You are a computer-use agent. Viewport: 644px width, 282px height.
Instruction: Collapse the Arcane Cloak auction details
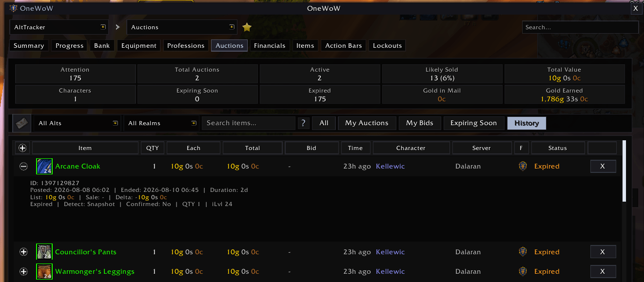23,167
